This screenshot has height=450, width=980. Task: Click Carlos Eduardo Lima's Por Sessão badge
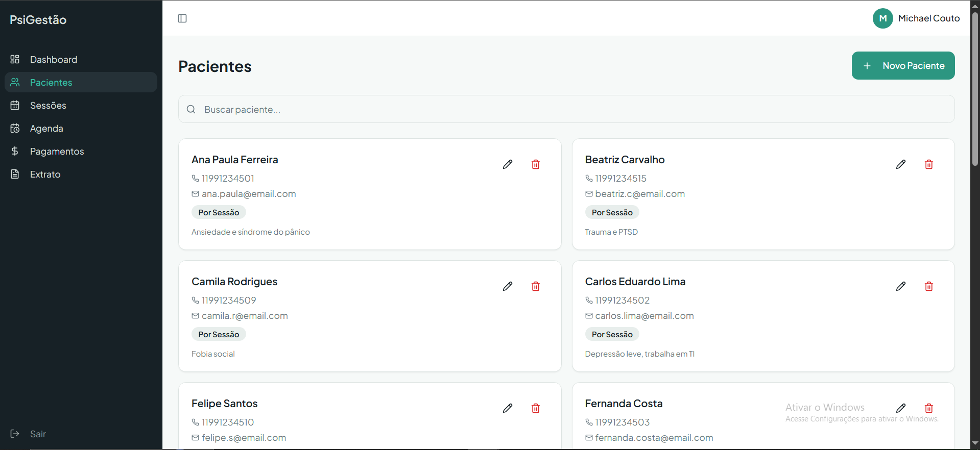click(612, 334)
